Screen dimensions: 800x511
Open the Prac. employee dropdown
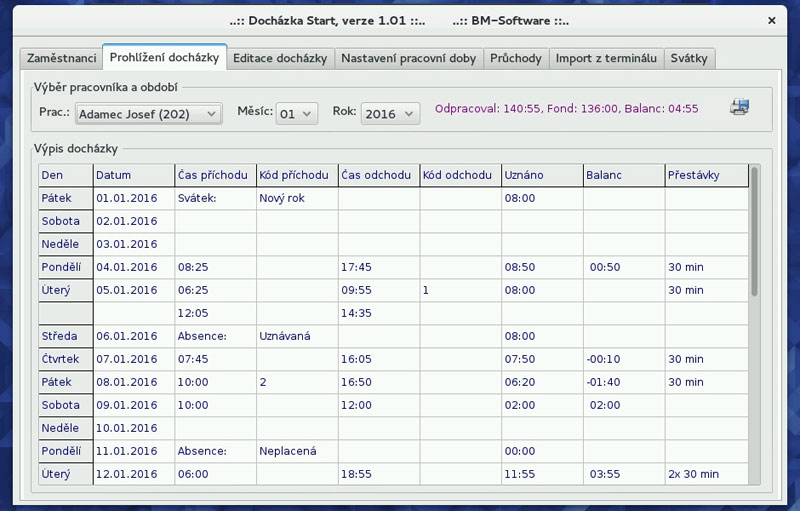pos(148,114)
